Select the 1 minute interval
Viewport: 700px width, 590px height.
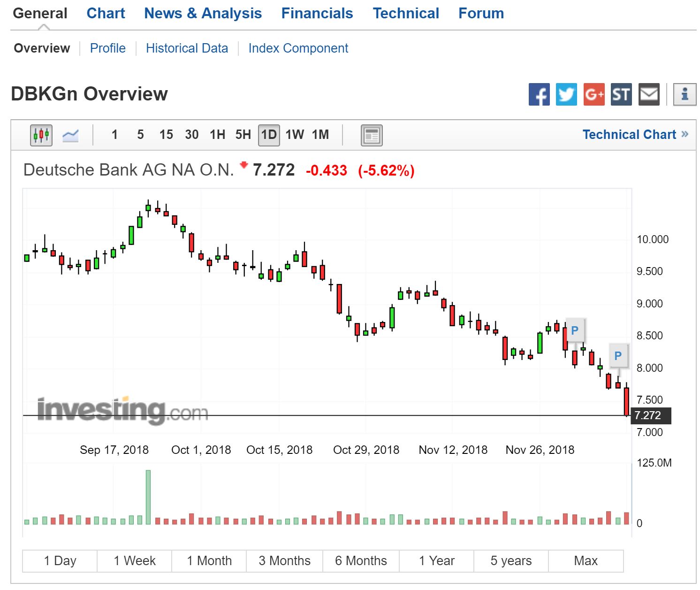pyautogui.click(x=114, y=135)
